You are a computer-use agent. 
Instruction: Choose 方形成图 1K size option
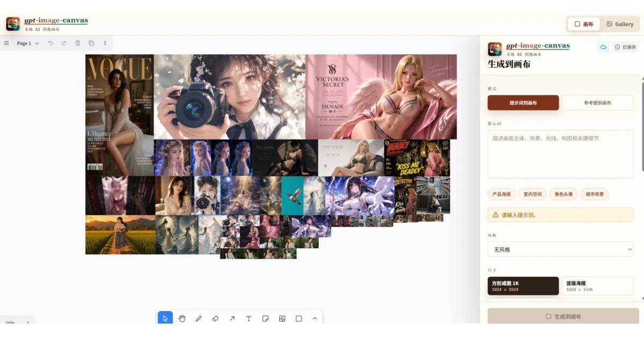point(523,286)
